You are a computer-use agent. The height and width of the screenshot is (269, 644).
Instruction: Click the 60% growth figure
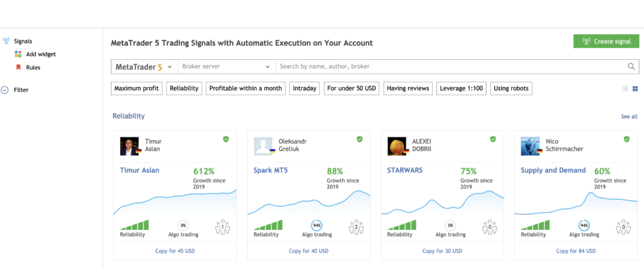(602, 171)
